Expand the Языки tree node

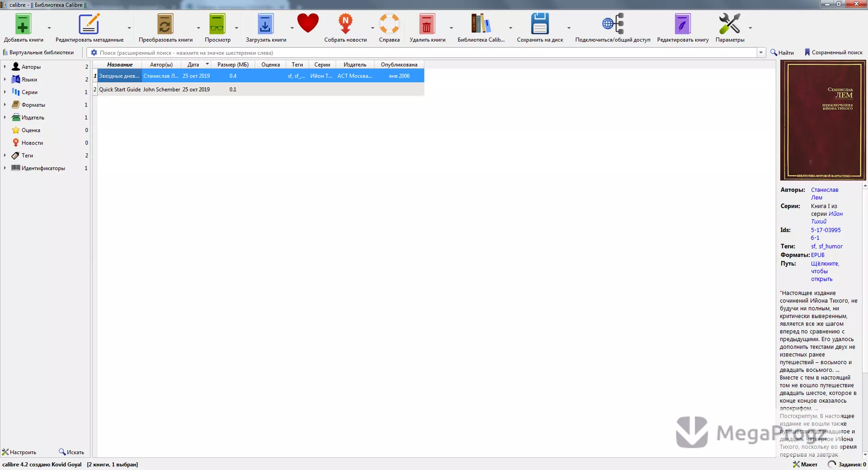(x=5, y=79)
